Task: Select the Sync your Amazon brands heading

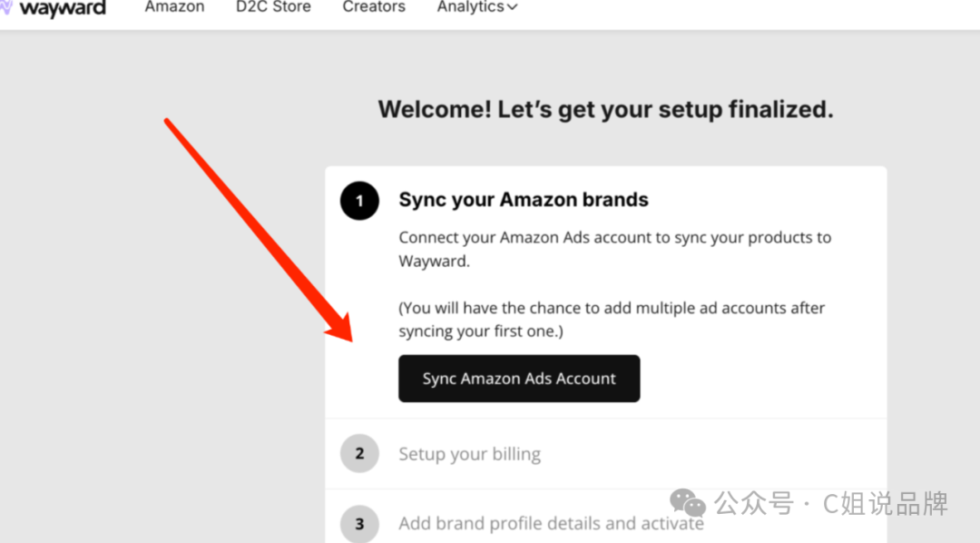Action: click(524, 200)
